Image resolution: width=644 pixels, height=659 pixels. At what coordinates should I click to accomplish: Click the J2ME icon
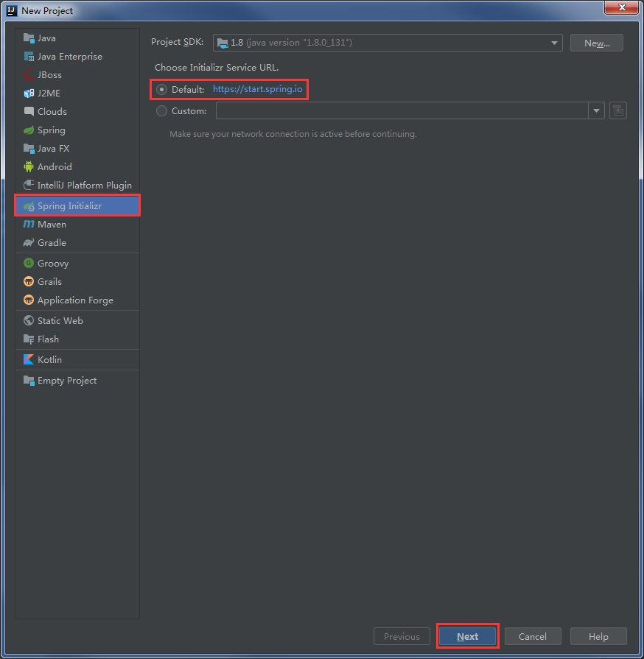coord(29,94)
